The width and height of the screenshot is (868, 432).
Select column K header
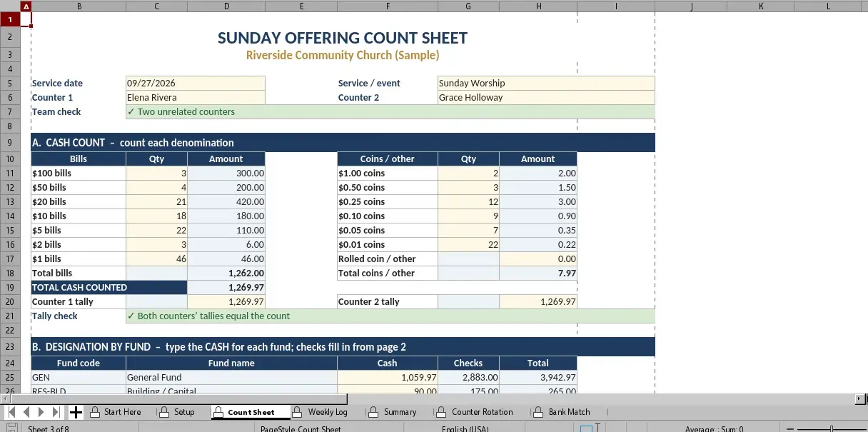point(761,6)
